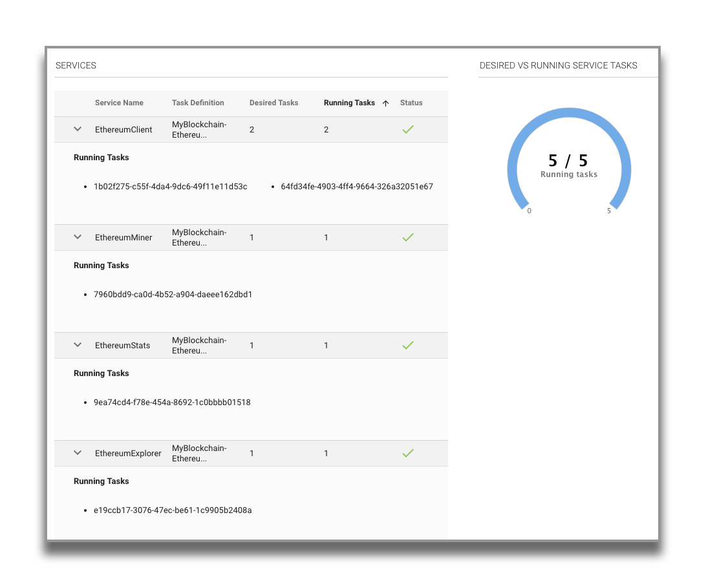Open EthereumStats task 9ea74cd4-f78e-454a-8692-1c0bbbb01518
Screen dimensions: 706x588
coord(172,403)
